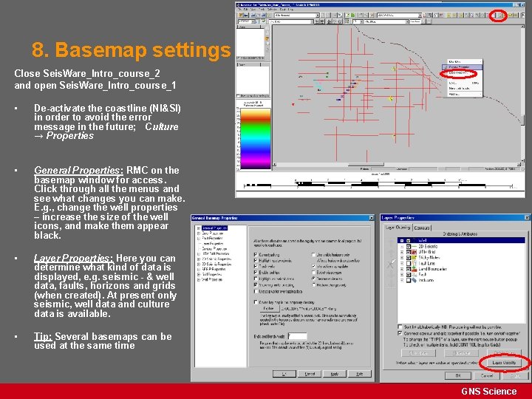532x399 pixels.
Task: Toggle the Sticky Notes layer checkbox
Action: pyautogui.click(x=409, y=258)
